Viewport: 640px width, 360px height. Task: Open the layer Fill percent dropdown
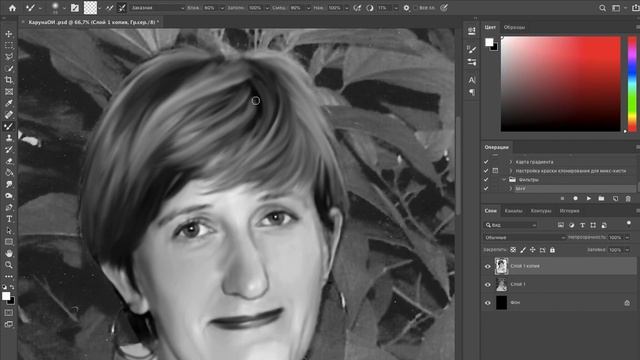coord(627,250)
